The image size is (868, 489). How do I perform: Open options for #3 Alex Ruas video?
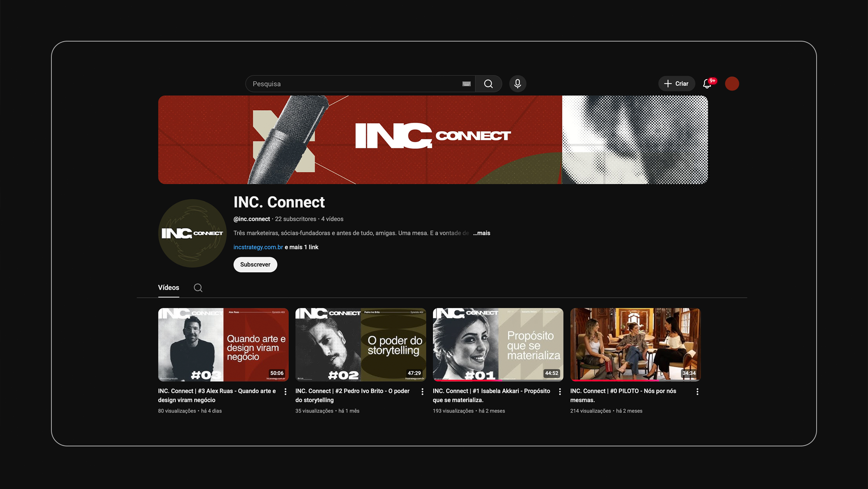click(285, 391)
